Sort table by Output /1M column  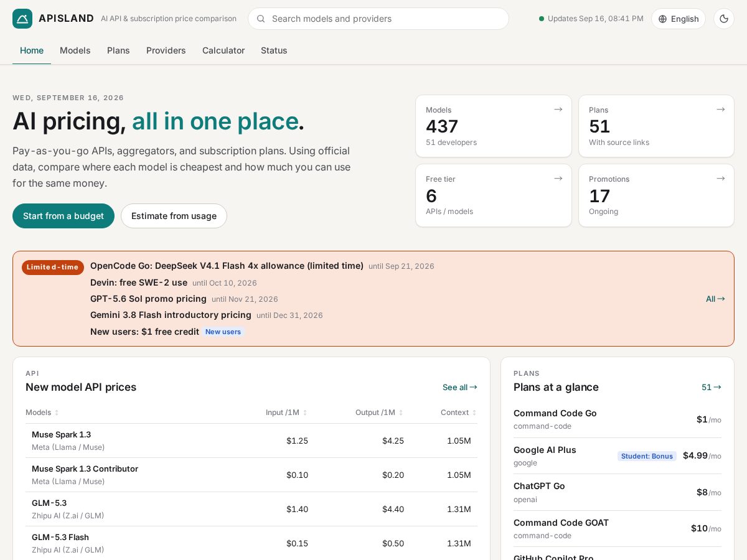[x=379, y=413]
